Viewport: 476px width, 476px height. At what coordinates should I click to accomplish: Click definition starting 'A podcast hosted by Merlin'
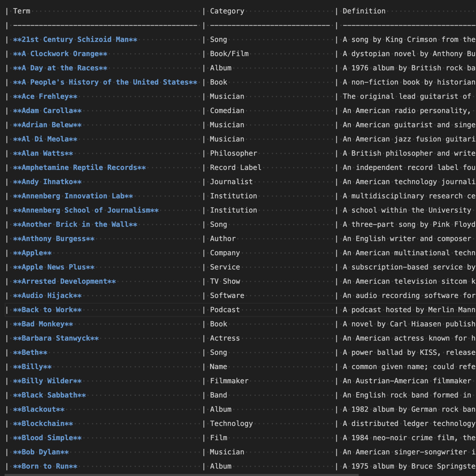pyautogui.click(x=409, y=310)
